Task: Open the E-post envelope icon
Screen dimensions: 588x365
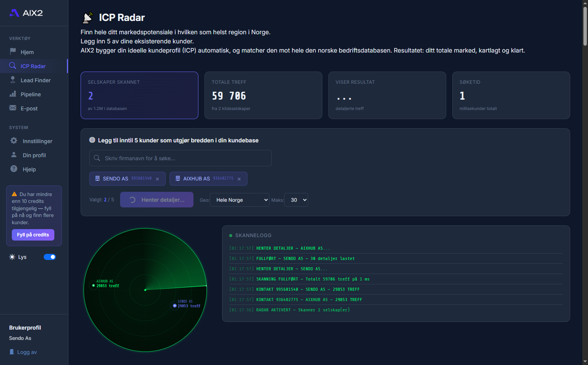Action: pyautogui.click(x=13, y=108)
